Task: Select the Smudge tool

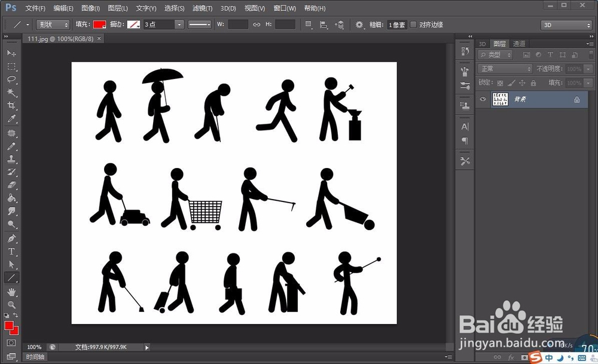Action: (x=11, y=211)
